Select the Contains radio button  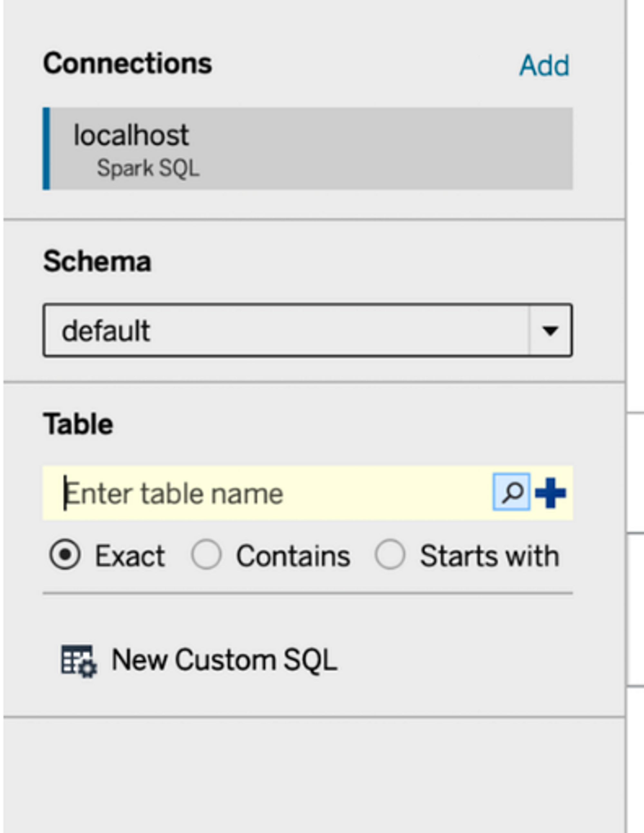(206, 555)
